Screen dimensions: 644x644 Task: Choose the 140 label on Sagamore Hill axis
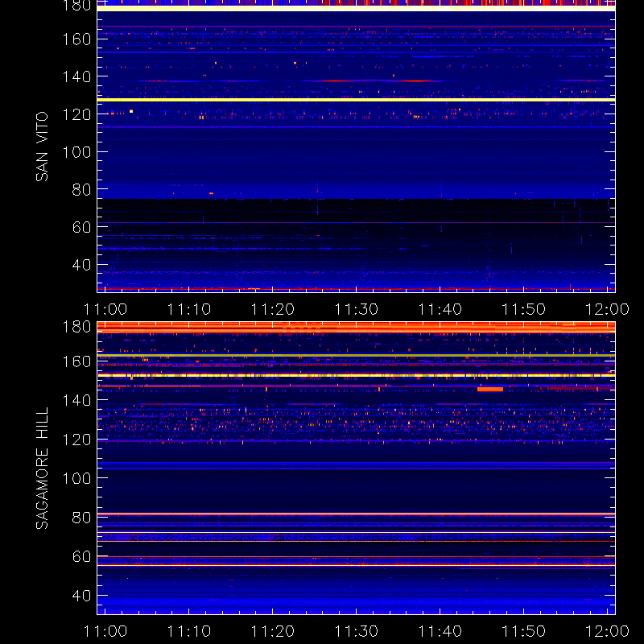click(76, 400)
